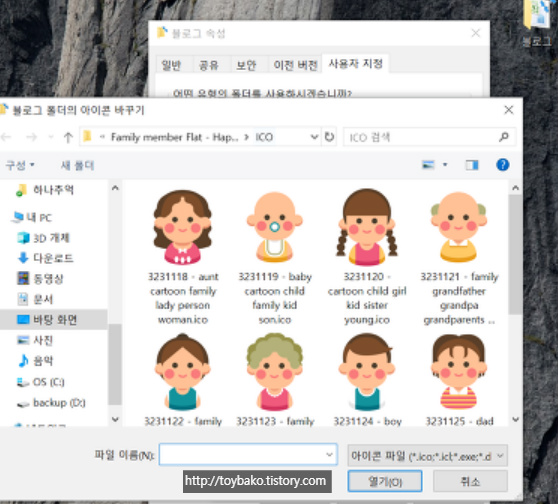Open the 3D 개체 folder

coord(44,238)
